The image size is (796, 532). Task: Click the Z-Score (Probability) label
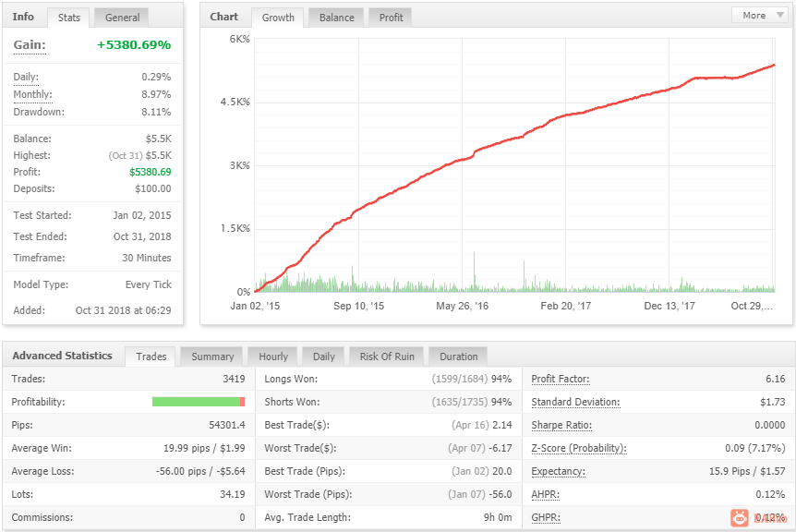579,448
